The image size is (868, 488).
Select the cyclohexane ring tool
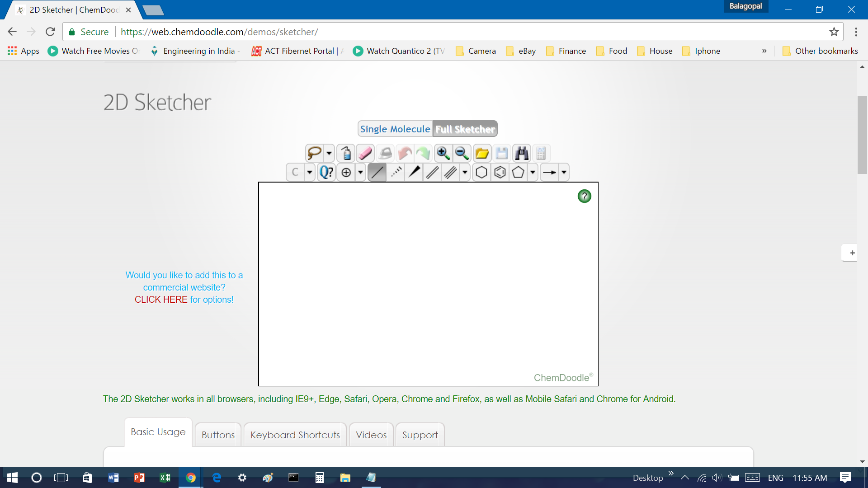(481, 172)
